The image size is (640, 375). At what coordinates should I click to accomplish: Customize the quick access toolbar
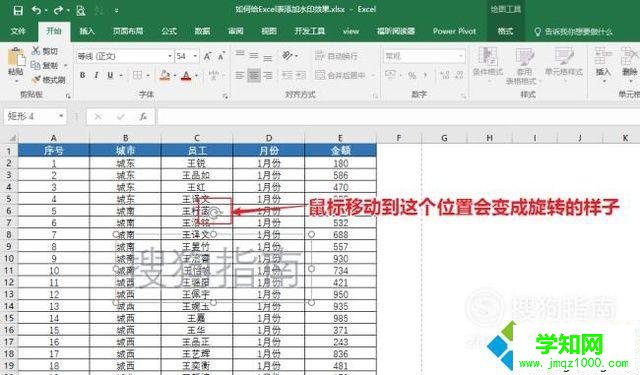pyautogui.click(x=116, y=11)
